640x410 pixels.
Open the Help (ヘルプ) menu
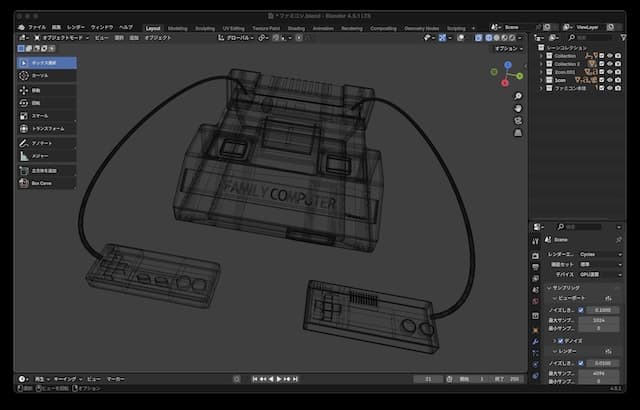126,27
